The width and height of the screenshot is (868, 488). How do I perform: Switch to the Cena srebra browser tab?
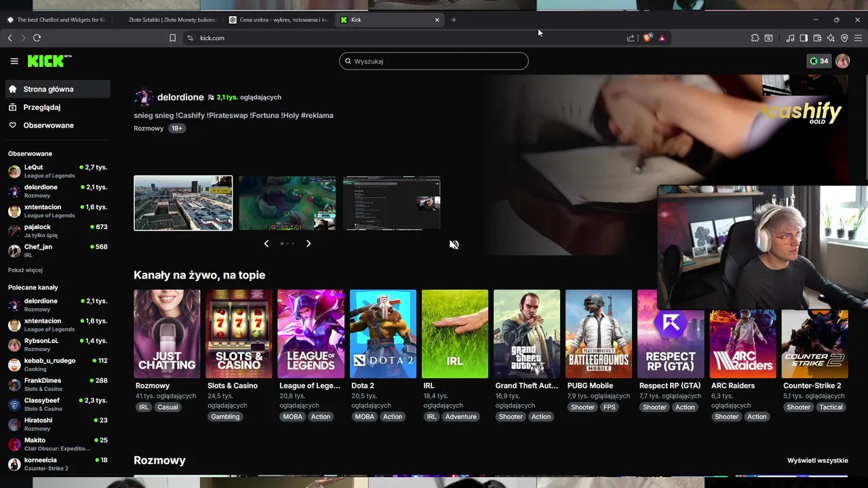tap(278, 20)
